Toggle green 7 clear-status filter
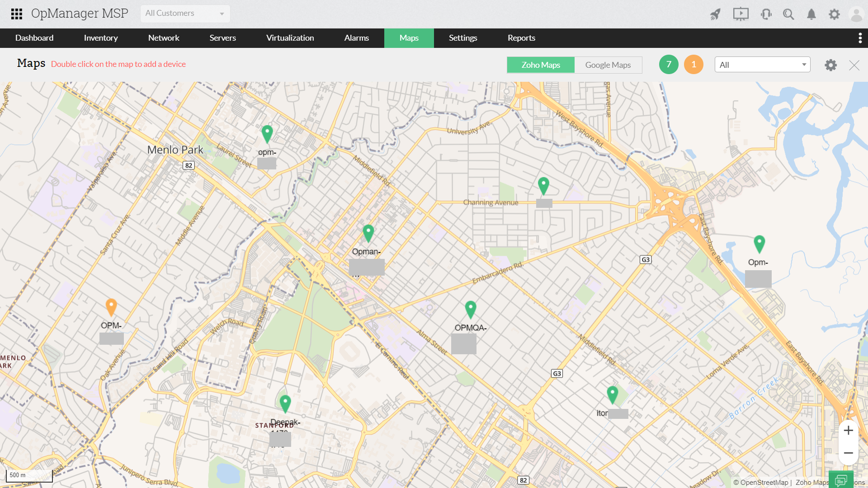The width and height of the screenshot is (868, 488). tap(669, 65)
